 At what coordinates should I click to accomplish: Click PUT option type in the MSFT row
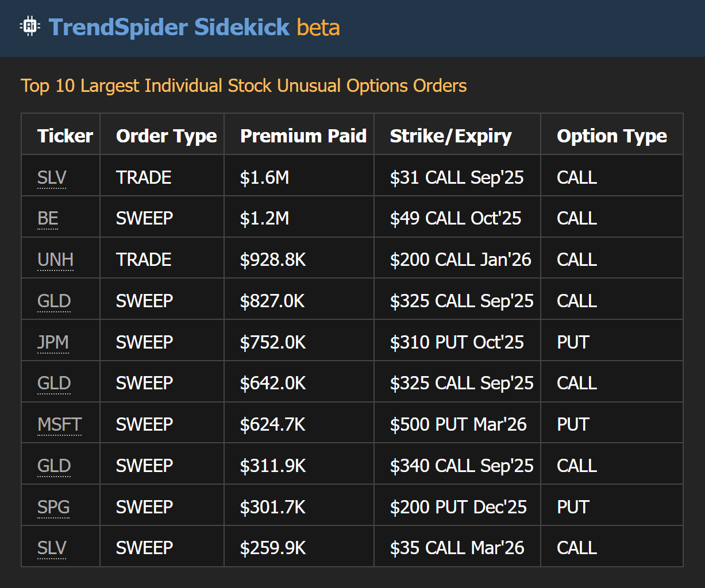pyautogui.click(x=573, y=424)
